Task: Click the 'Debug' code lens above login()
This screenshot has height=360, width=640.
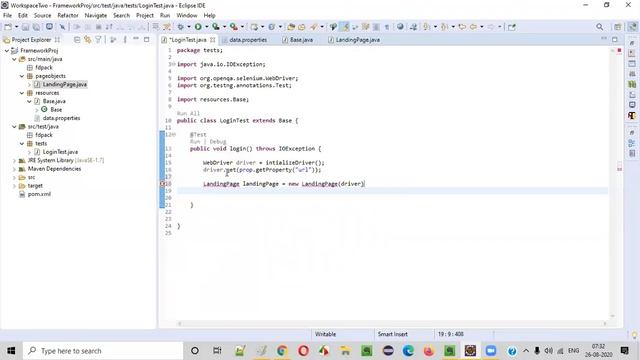Action: point(218,142)
